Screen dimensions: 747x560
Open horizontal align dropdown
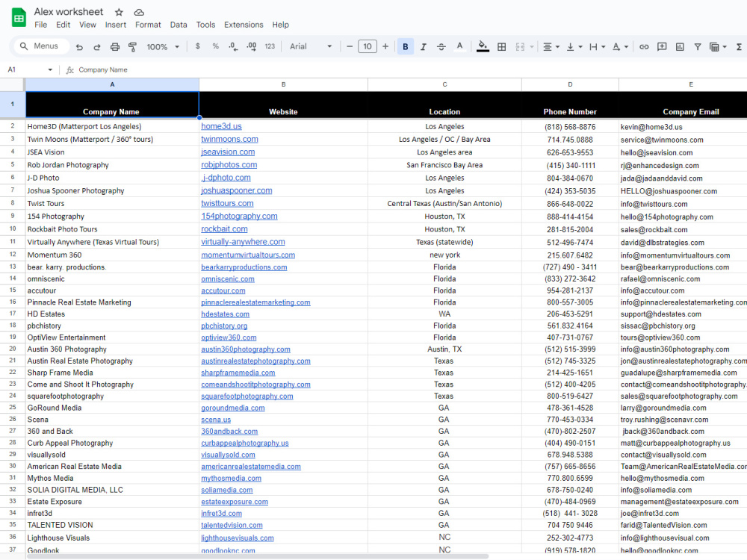(x=551, y=46)
